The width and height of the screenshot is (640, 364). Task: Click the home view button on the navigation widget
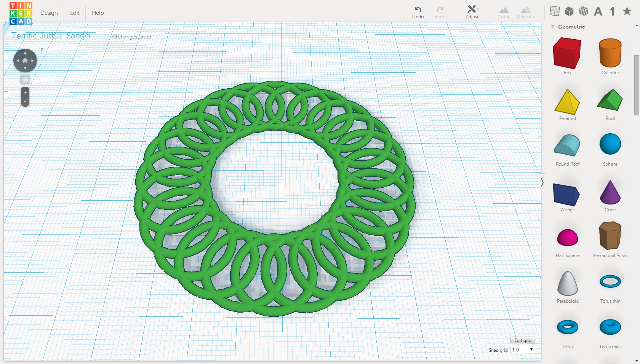point(25,60)
